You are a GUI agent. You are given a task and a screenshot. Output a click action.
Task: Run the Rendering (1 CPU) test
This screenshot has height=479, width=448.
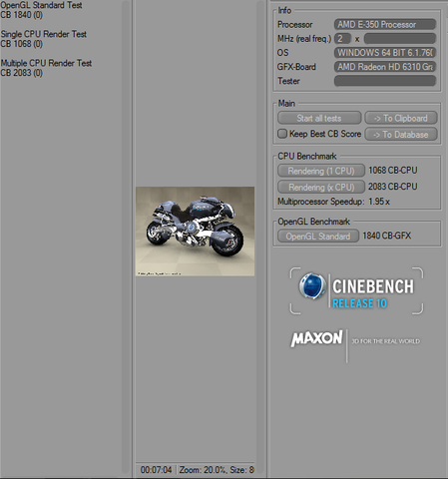pyautogui.click(x=321, y=171)
